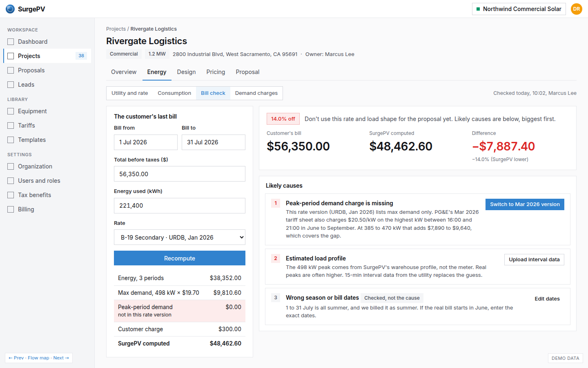Click the Prev link in the footer
588x368 pixels.
coord(16,358)
